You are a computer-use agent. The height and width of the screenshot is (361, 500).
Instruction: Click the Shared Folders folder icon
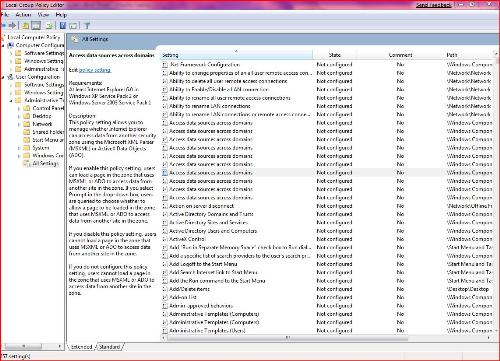click(x=27, y=132)
